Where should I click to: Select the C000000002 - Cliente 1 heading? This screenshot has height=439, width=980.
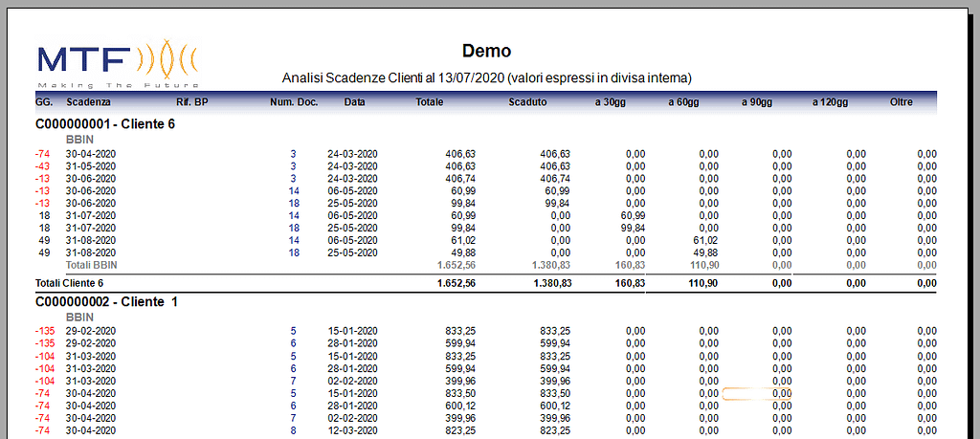107,301
